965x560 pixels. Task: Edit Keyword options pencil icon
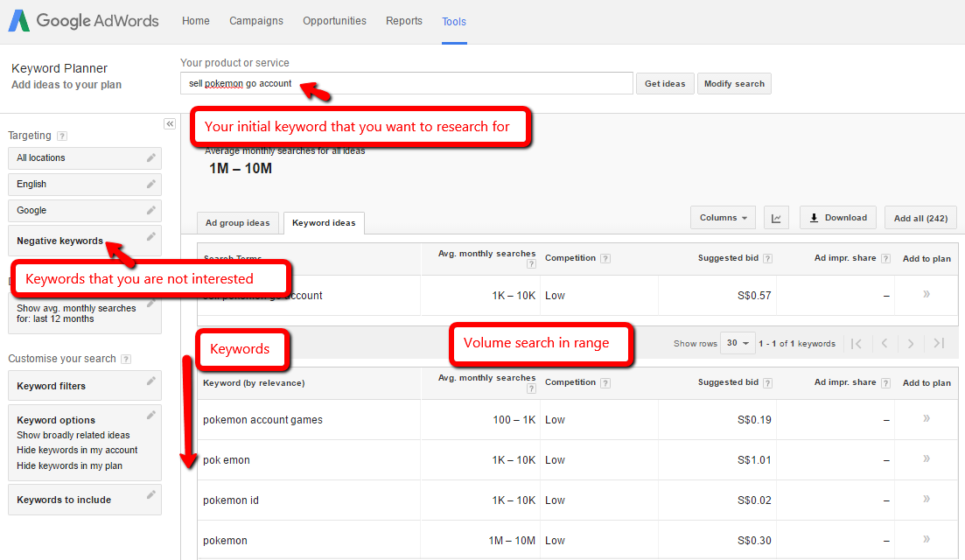point(150,416)
